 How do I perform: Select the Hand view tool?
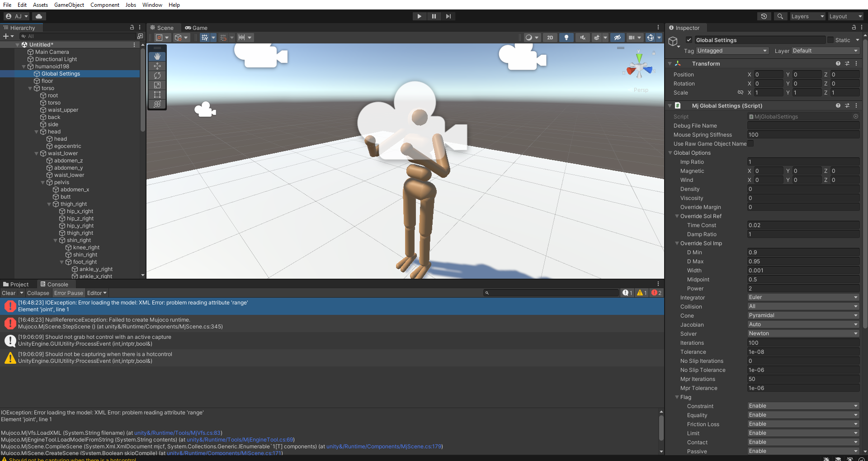click(157, 56)
